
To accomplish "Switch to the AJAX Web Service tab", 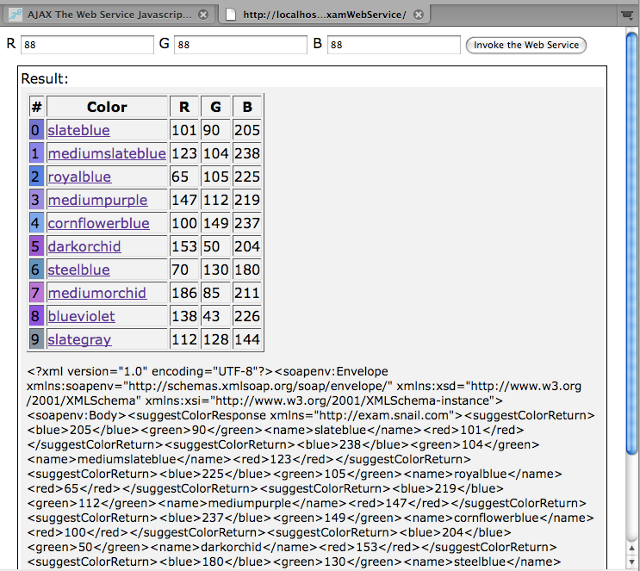I will point(108,15).
